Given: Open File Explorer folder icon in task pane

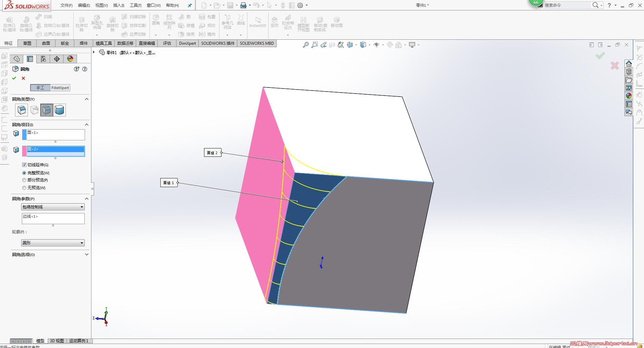Looking at the screenshot, I should tap(629, 80).
